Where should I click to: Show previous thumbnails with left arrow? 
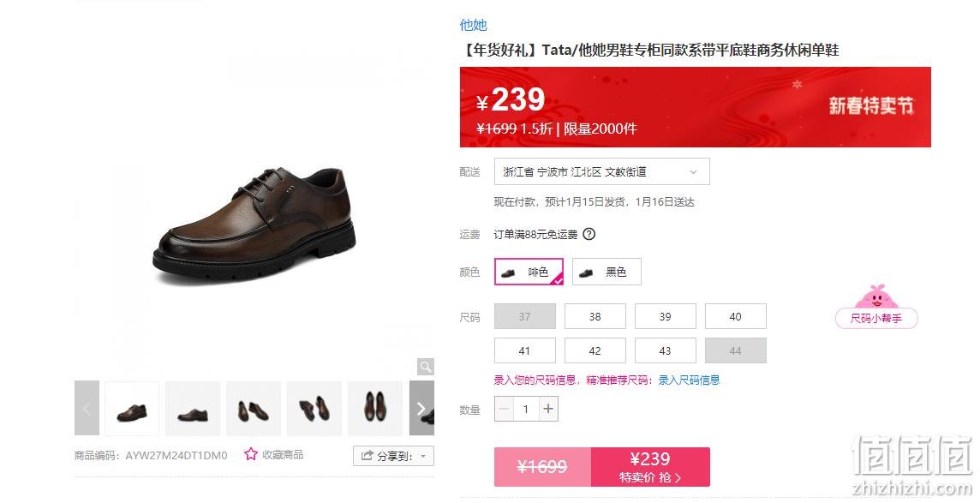pyautogui.click(x=87, y=408)
